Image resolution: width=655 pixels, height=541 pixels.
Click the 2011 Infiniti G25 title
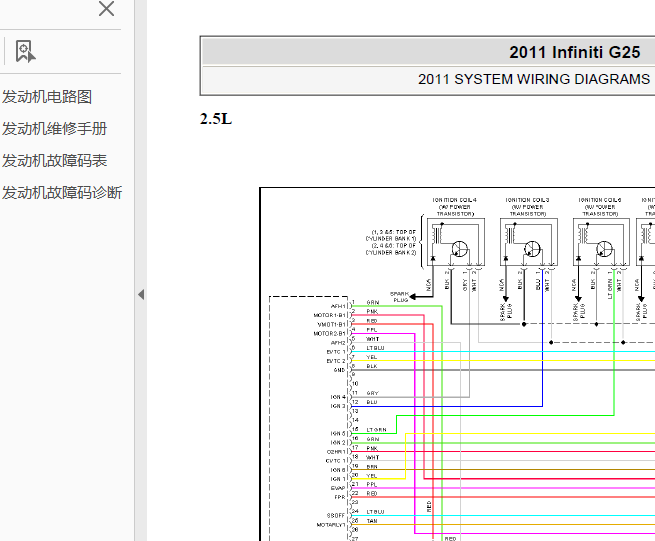[x=574, y=52]
